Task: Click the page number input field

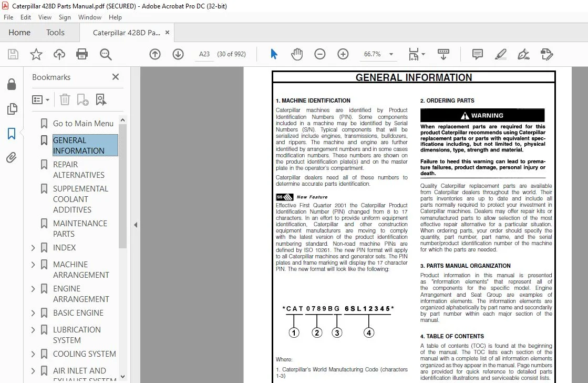Action: point(204,54)
